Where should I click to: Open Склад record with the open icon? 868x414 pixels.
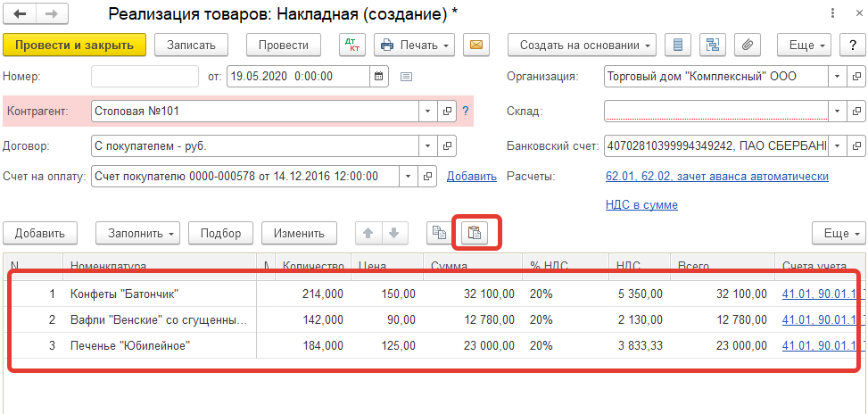point(856,111)
